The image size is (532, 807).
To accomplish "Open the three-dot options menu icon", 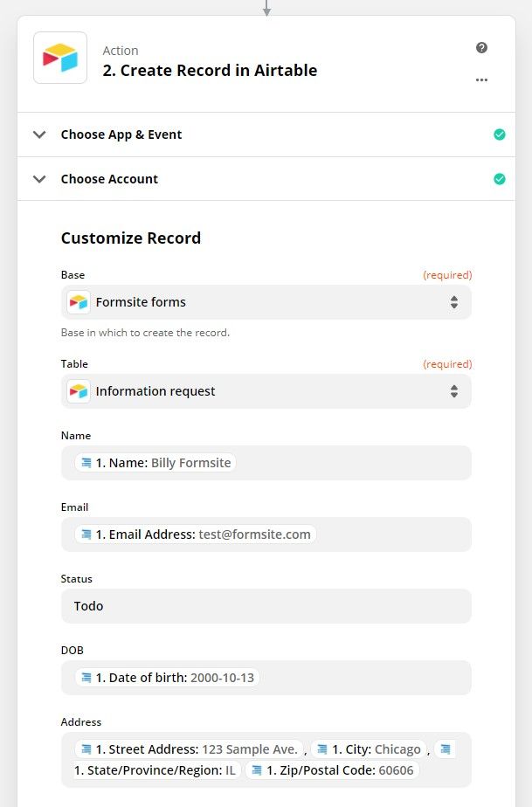I will [481, 79].
